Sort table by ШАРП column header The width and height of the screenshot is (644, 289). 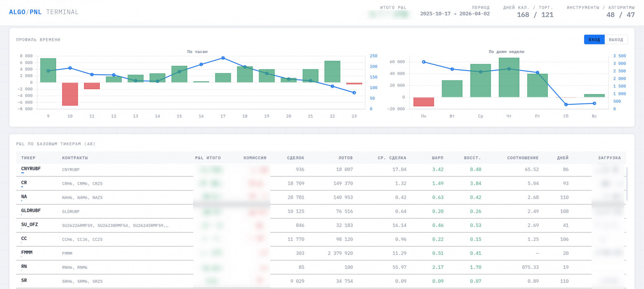[x=438, y=158]
